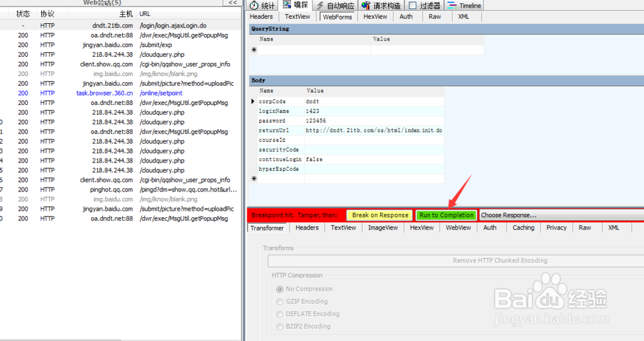Image resolution: width=644 pixels, height=341 pixels.
Task: Select the request WebForms tab
Action: (337, 17)
